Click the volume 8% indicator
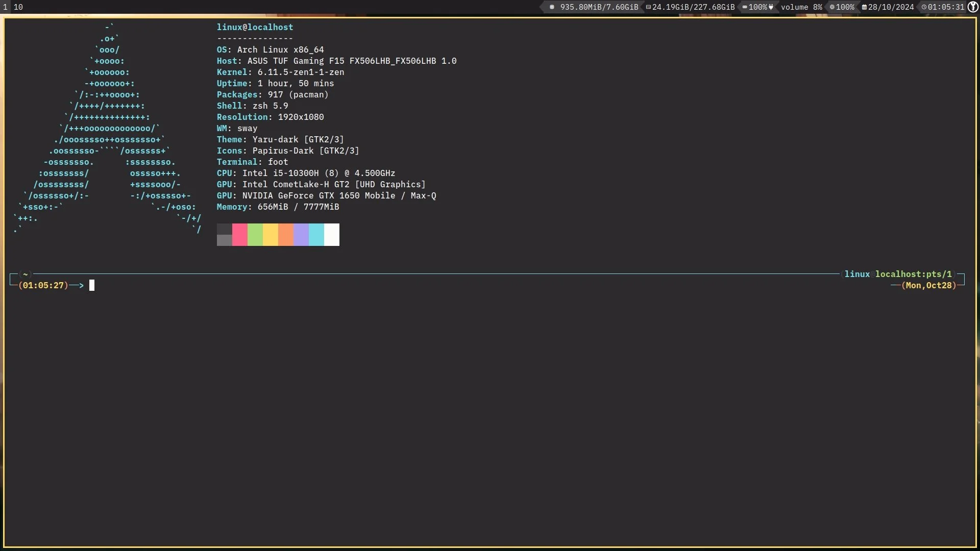 801,7
